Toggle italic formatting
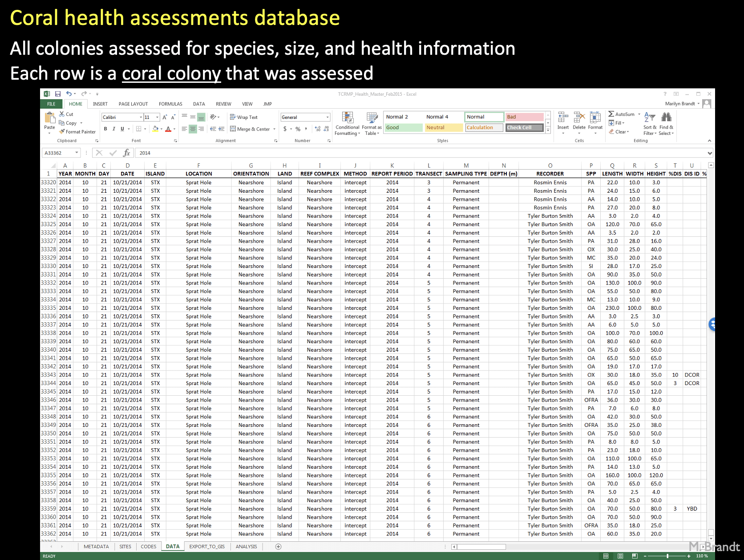This screenshot has width=744, height=560. click(x=114, y=129)
